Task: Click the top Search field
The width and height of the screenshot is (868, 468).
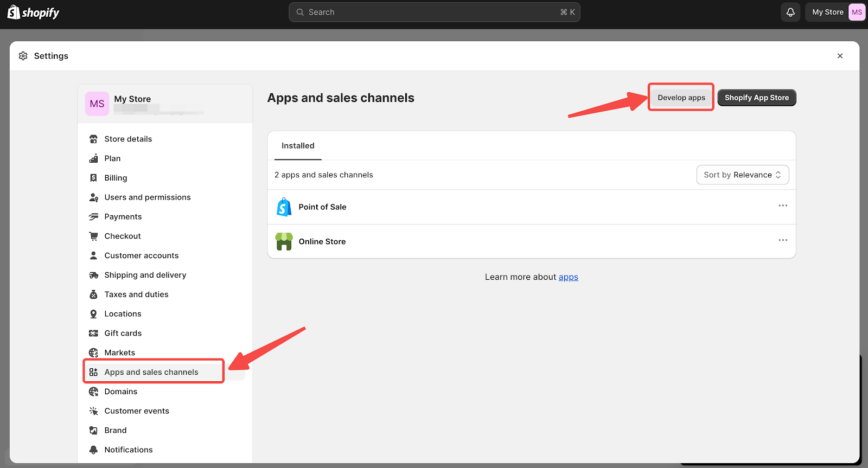Action: click(435, 12)
